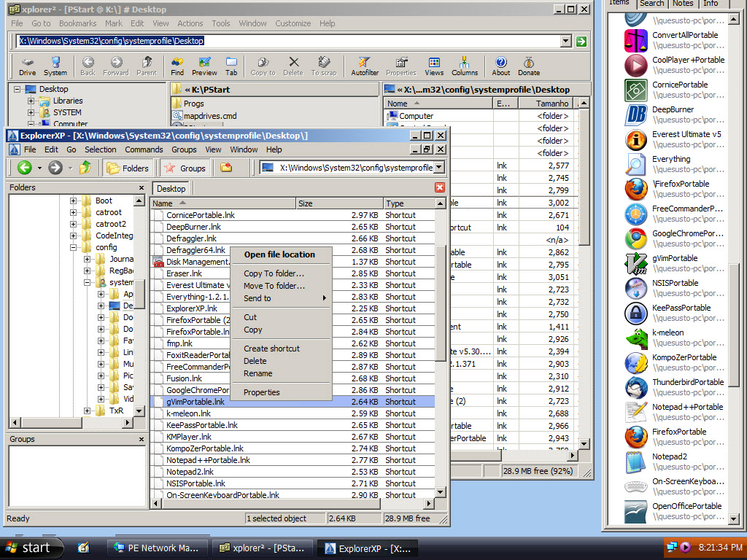Screen dimensions: 747x560
Task: Open the Bookmarks menu in xplorer²
Action: point(77,23)
